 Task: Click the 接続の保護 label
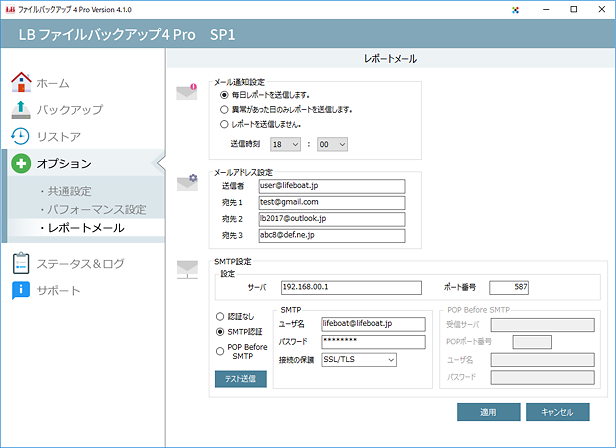(x=296, y=360)
